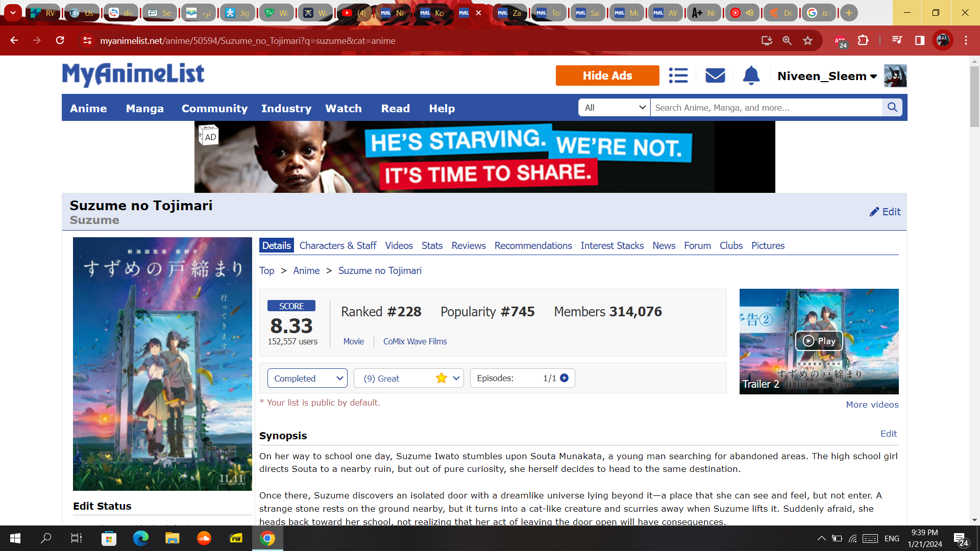980x551 pixels.
Task: Expand the (9) Great score dropdown
Action: click(408, 378)
